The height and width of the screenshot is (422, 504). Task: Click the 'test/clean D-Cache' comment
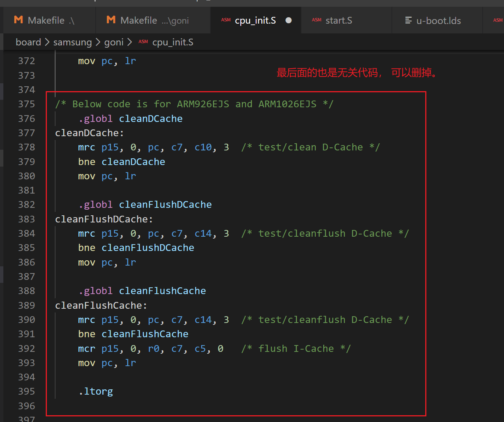pyautogui.click(x=310, y=147)
